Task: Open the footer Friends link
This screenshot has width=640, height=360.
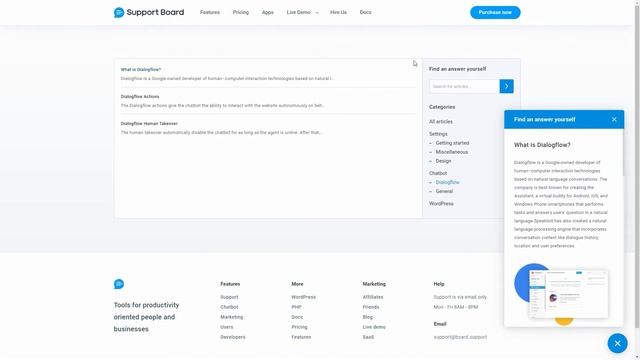Action: point(371,307)
